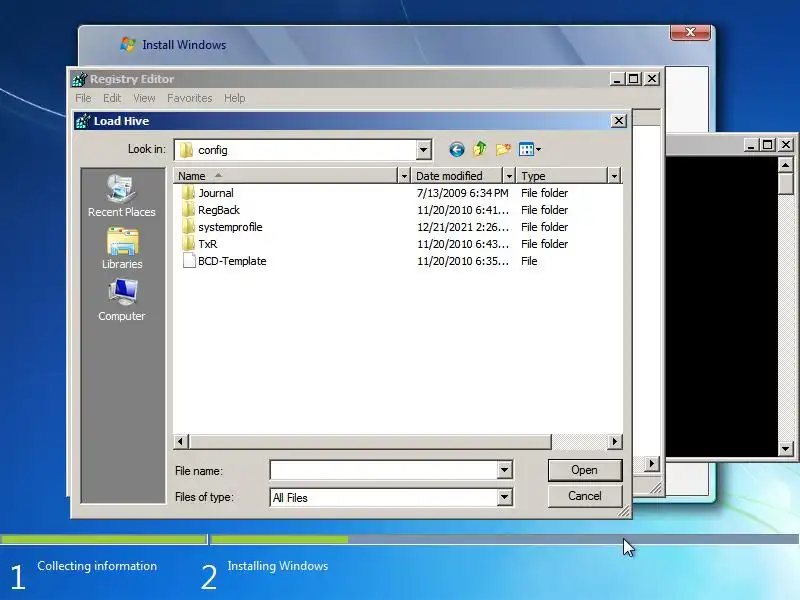Viewport: 800px width, 600px height.
Task: Sort files by Type column header
Action: coord(562,176)
